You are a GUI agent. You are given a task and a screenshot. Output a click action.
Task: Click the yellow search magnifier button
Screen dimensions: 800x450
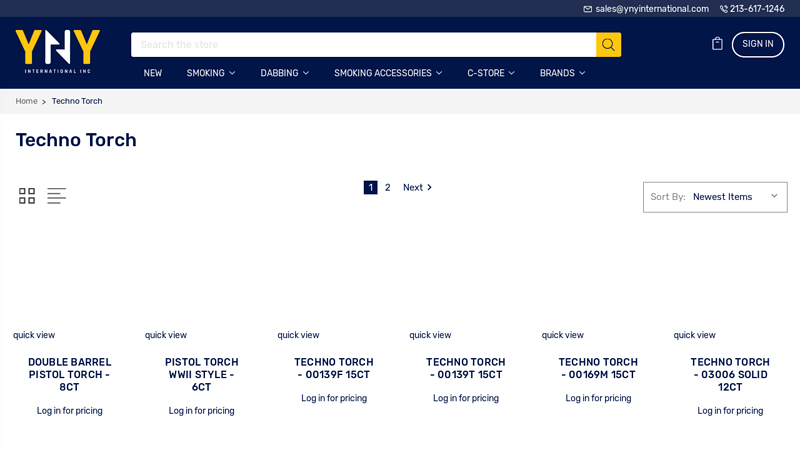[x=608, y=45]
